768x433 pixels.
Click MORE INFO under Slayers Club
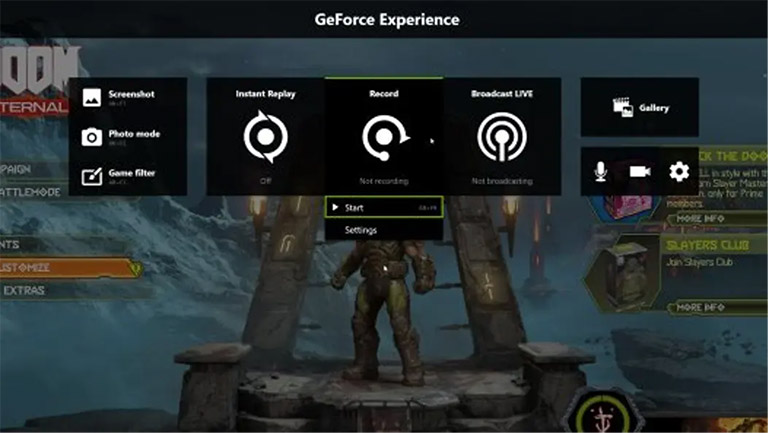tap(700, 308)
